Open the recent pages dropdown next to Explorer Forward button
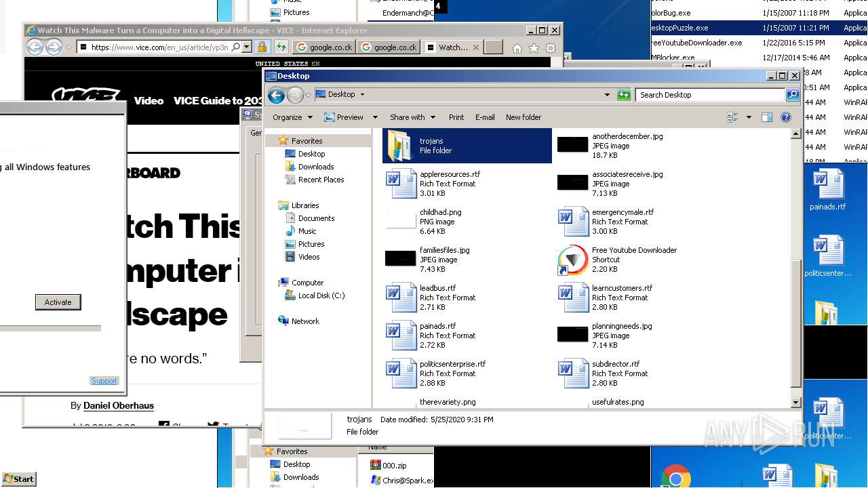The width and height of the screenshot is (868, 488). (308, 96)
